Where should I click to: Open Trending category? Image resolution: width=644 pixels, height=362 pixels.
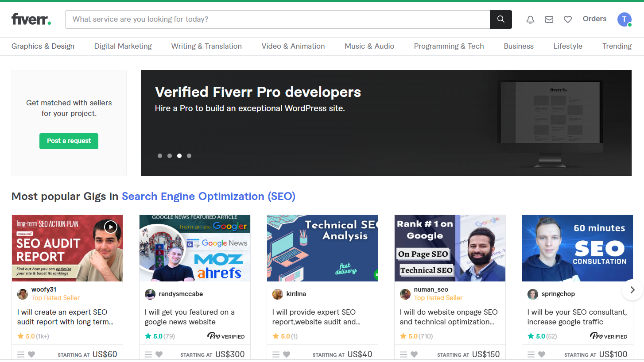[x=617, y=46]
